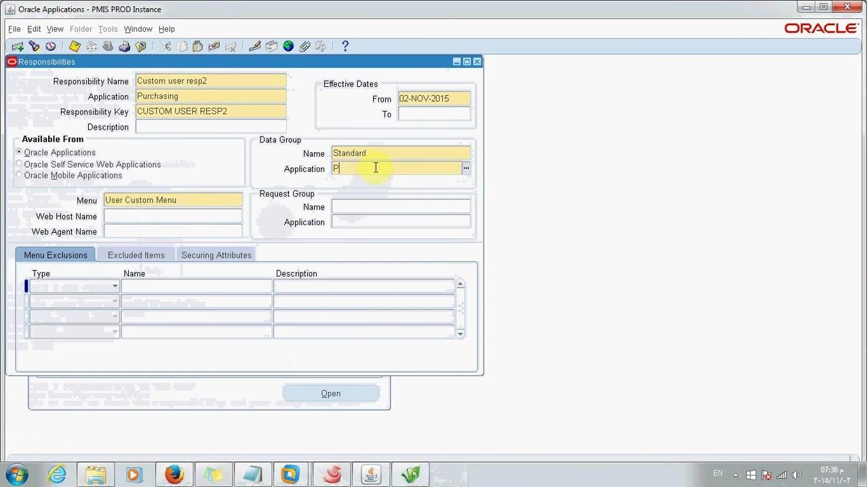The height and width of the screenshot is (487, 868).
Task: Open Windows Media Player taskbar icon
Action: [x=134, y=474]
